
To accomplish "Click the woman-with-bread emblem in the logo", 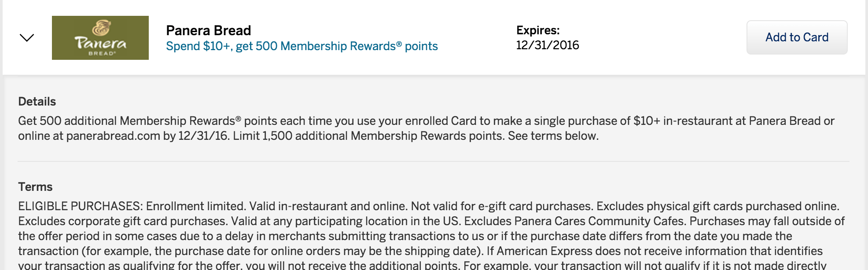I will click(101, 28).
